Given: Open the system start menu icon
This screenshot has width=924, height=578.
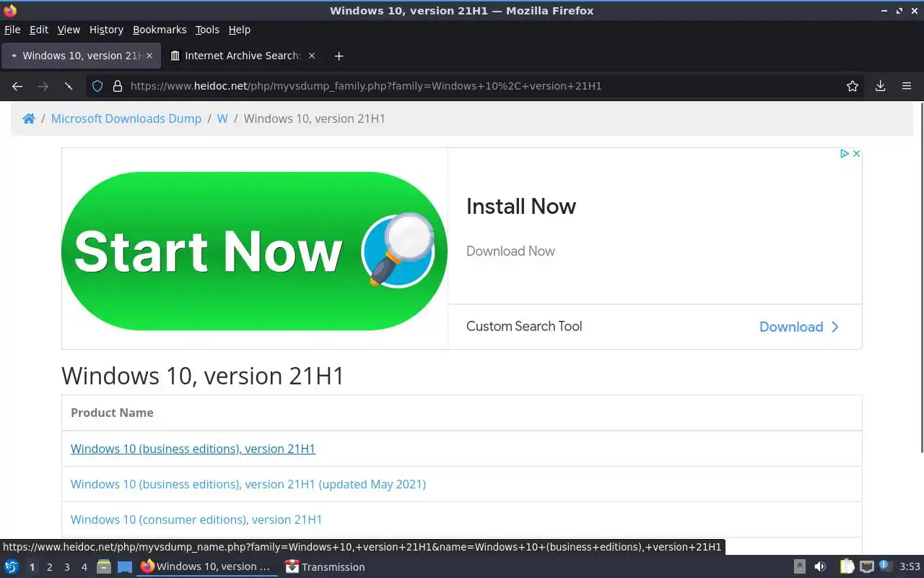Looking at the screenshot, I should click(x=12, y=567).
